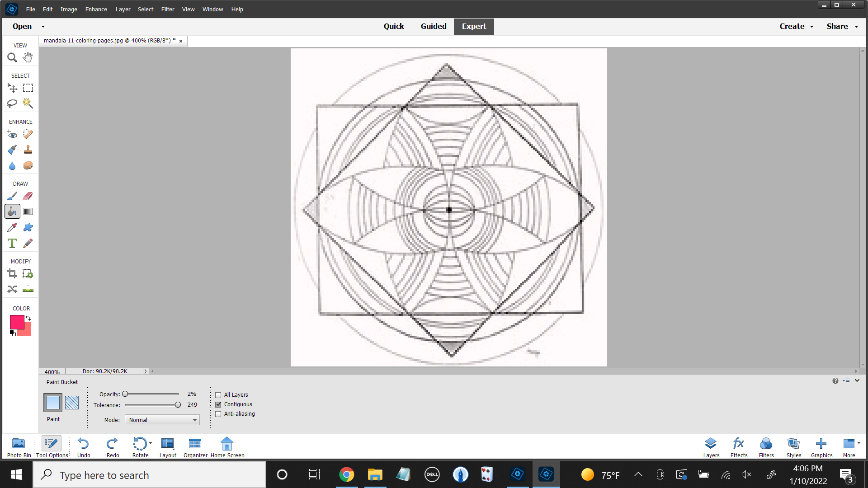Enable the All Layers checkbox
The image size is (868, 488).
218,395
